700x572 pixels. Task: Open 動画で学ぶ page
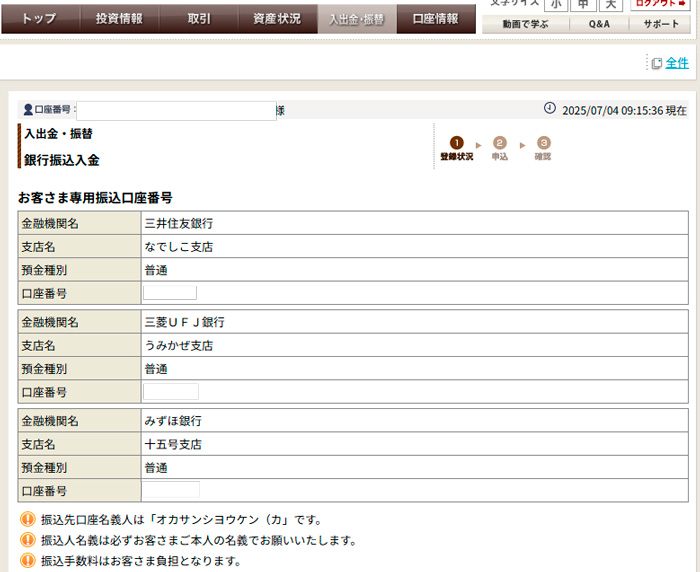(x=526, y=24)
